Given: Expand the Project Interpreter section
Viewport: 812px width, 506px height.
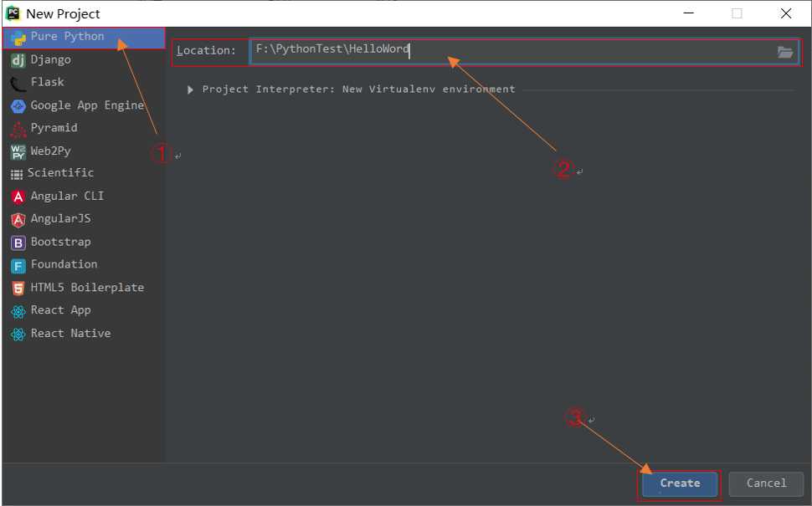Looking at the screenshot, I should coord(190,90).
